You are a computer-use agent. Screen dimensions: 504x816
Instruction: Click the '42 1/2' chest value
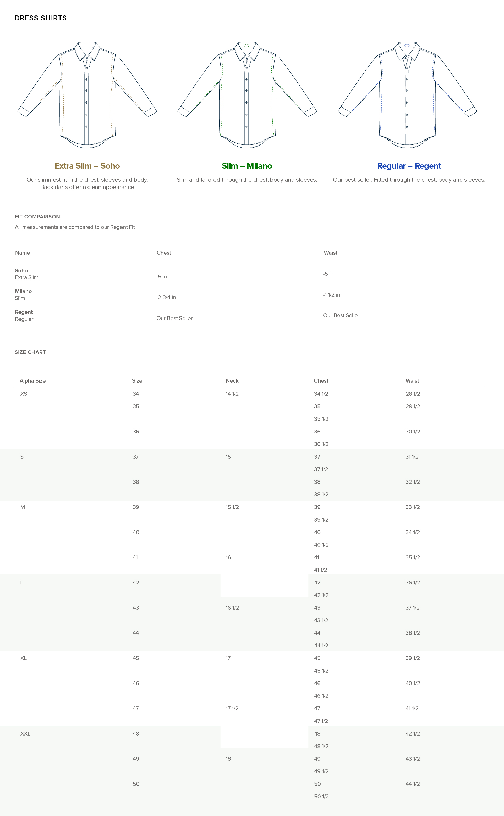[x=321, y=595]
